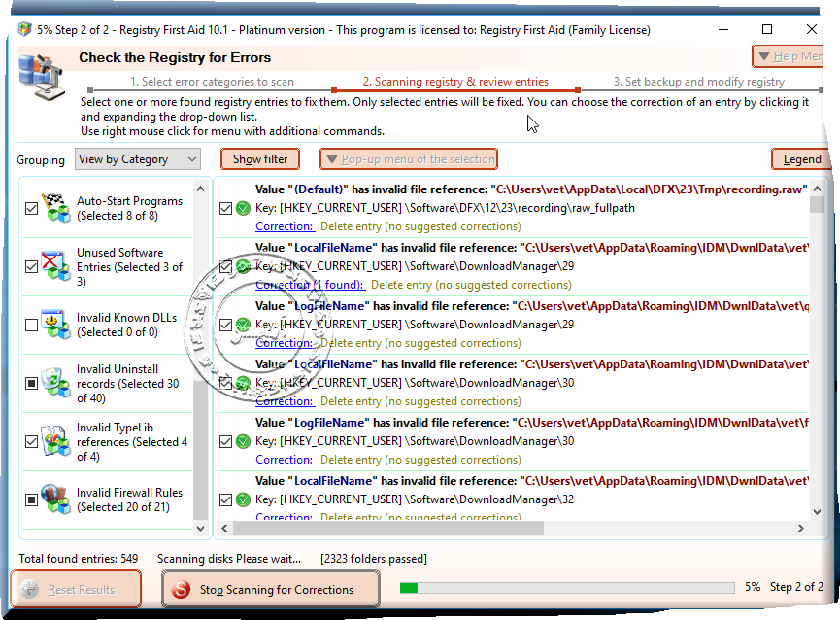Toggle the Unused Software Entries checkbox
This screenshot has width=840, height=620.
(32, 267)
